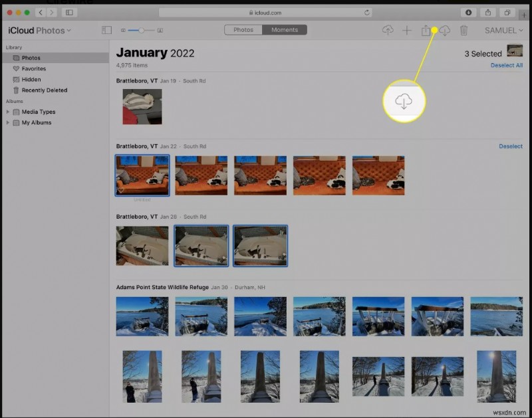The width and height of the screenshot is (532, 418).
Task: Expand Media Types album group
Action: click(8, 112)
